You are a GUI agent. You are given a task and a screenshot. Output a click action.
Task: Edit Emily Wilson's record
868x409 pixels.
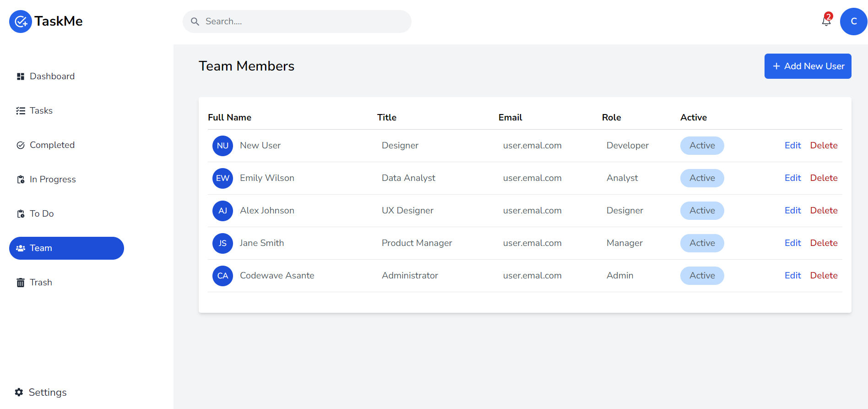793,178
